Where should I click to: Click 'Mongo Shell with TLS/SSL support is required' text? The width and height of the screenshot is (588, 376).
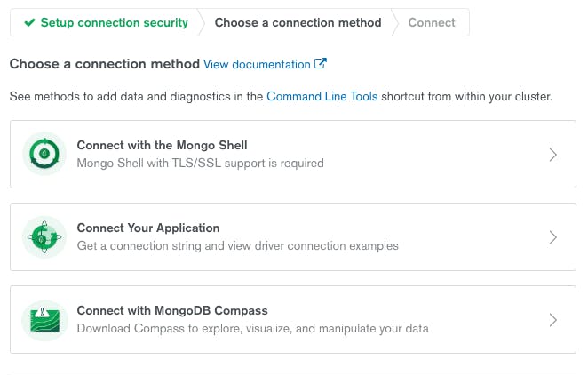pos(200,164)
